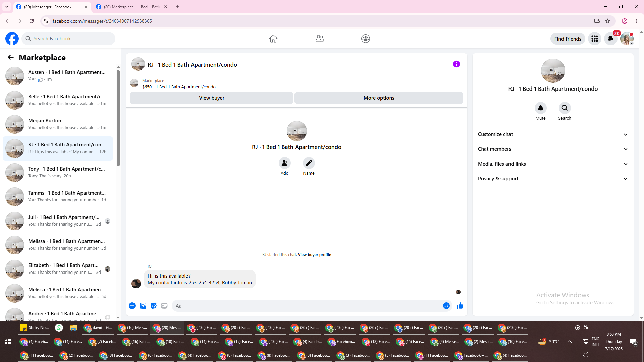
Task: Open the $650 Marketplace listing link
Action: (x=179, y=87)
